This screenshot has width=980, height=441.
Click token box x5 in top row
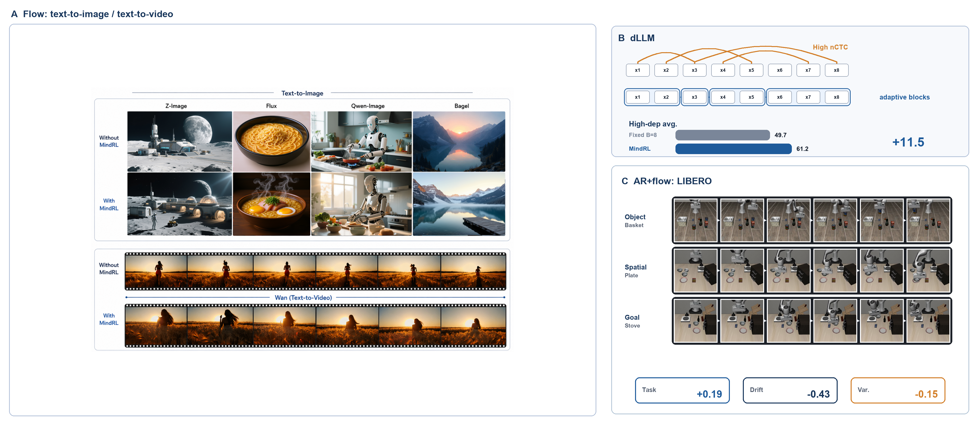(x=751, y=70)
